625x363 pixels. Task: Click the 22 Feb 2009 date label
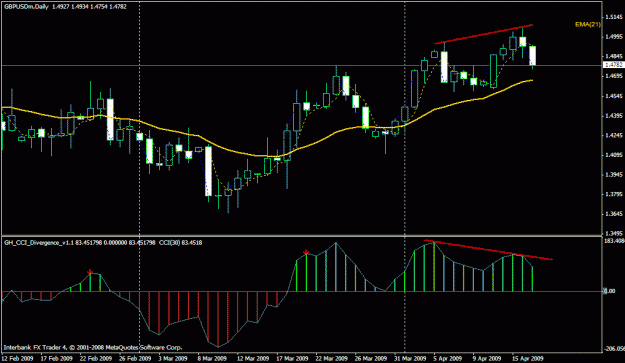96,358
